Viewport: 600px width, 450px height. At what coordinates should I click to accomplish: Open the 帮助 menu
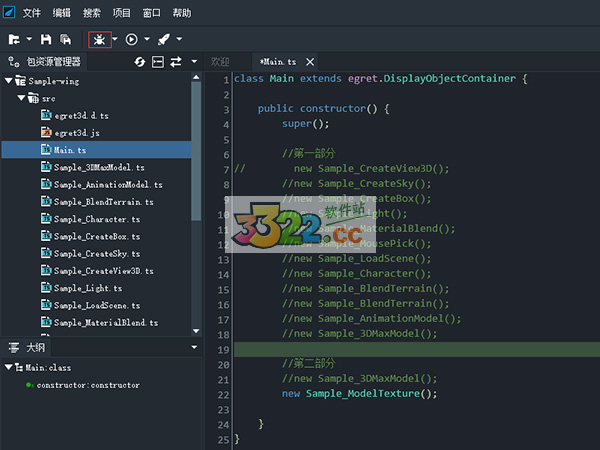pyautogui.click(x=182, y=13)
